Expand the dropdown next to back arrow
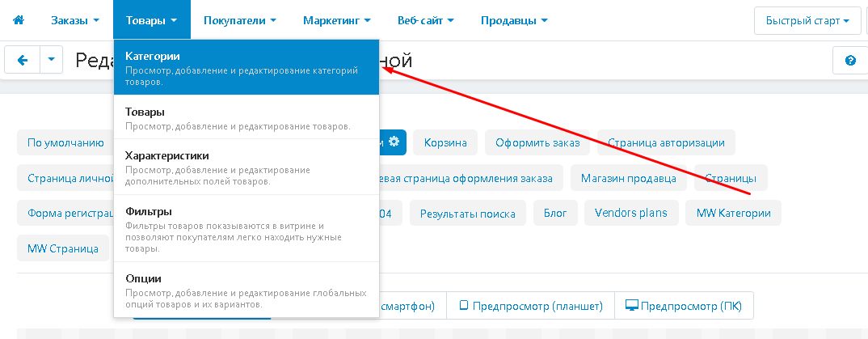The height and width of the screenshot is (339, 868). coord(52,60)
